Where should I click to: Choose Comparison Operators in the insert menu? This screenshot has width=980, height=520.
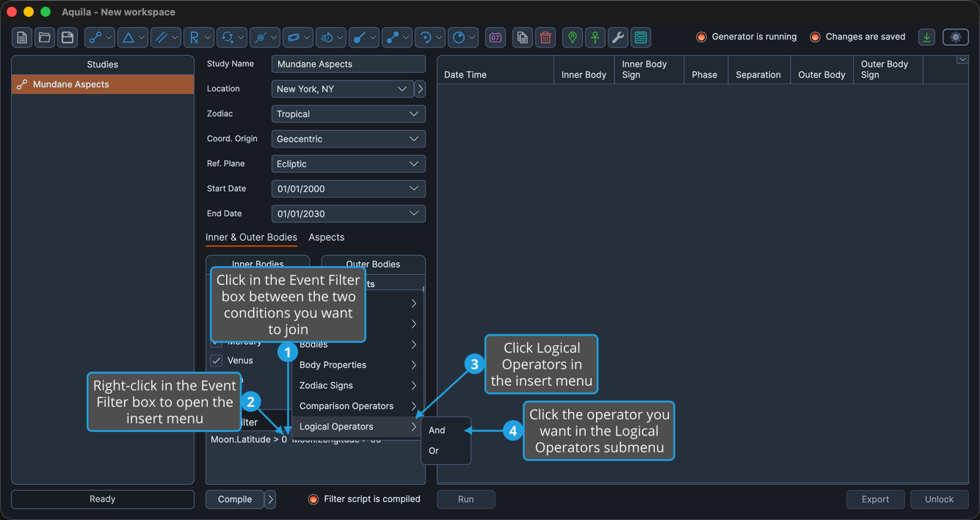357,406
